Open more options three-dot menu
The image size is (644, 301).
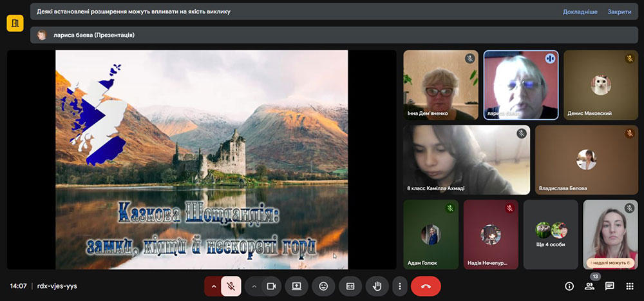400,286
